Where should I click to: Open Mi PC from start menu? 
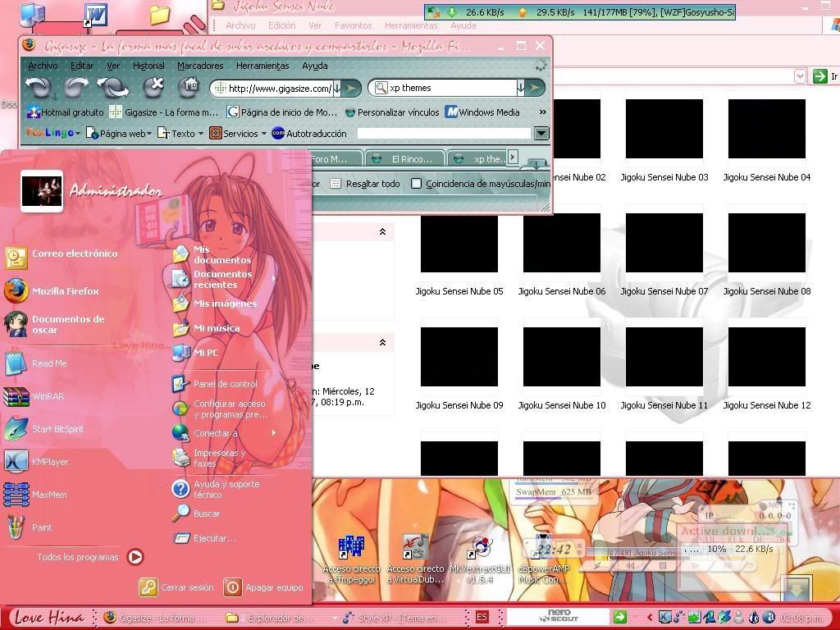(195, 353)
